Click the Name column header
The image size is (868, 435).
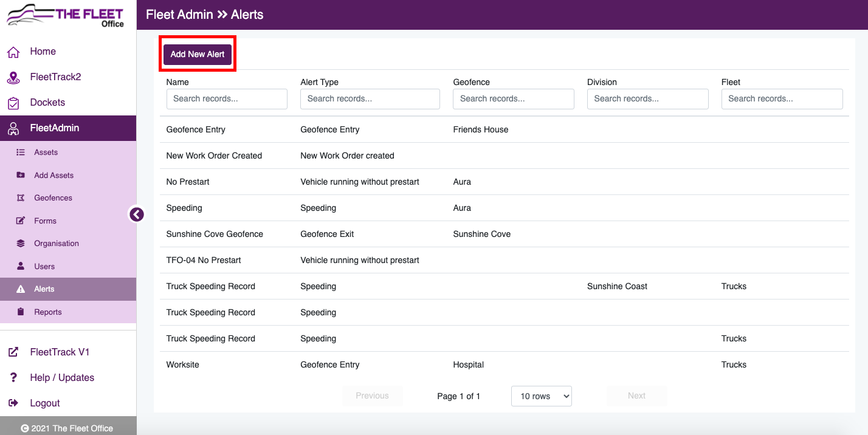(177, 82)
